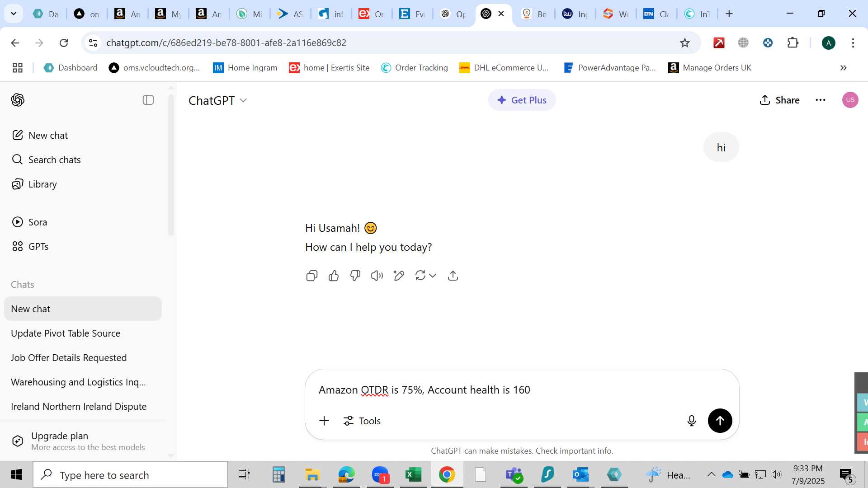868x488 pixels.
Task: Open the Chrome profile A avatar
Action: [x=828, y=43]
